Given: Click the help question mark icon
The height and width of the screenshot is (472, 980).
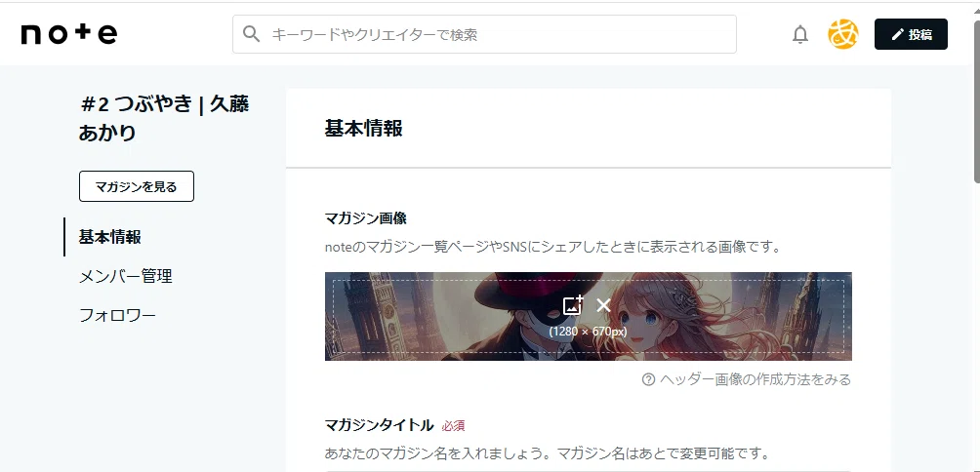Looking at the screenshot, I should [x=648, y=379].
